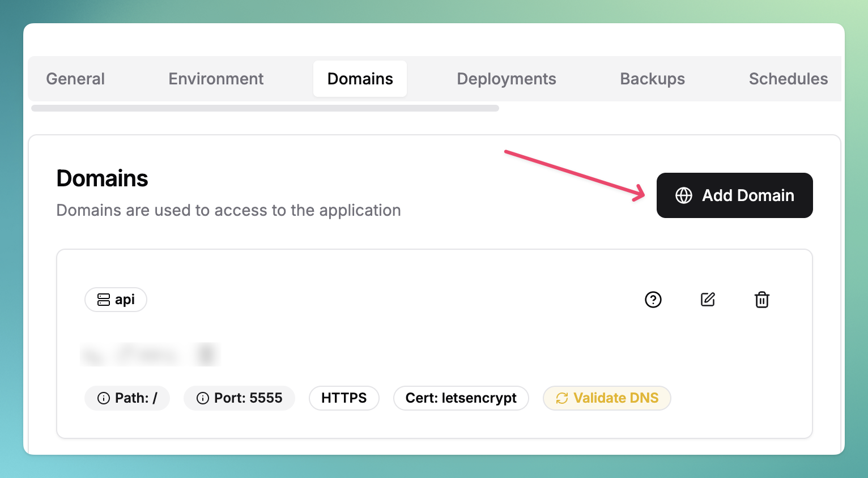Open the domain help question mark icon
The image size is (868, 478).
653,300
